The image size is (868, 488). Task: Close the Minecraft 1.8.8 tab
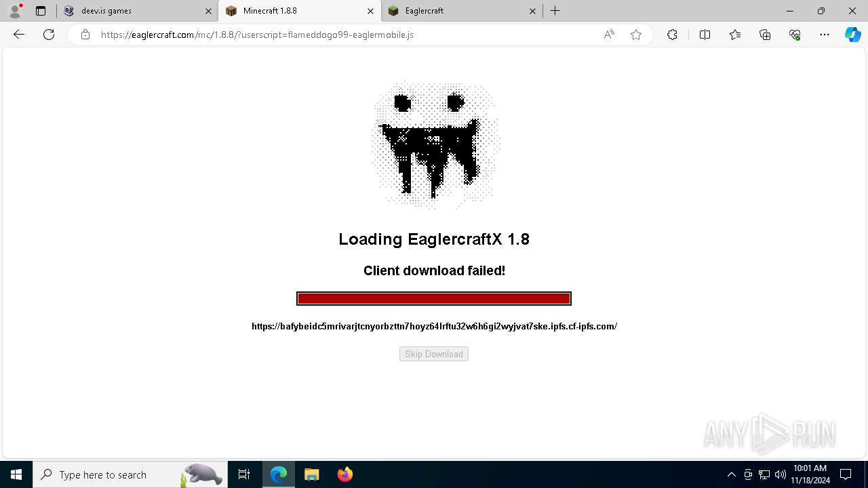[370, 11]
